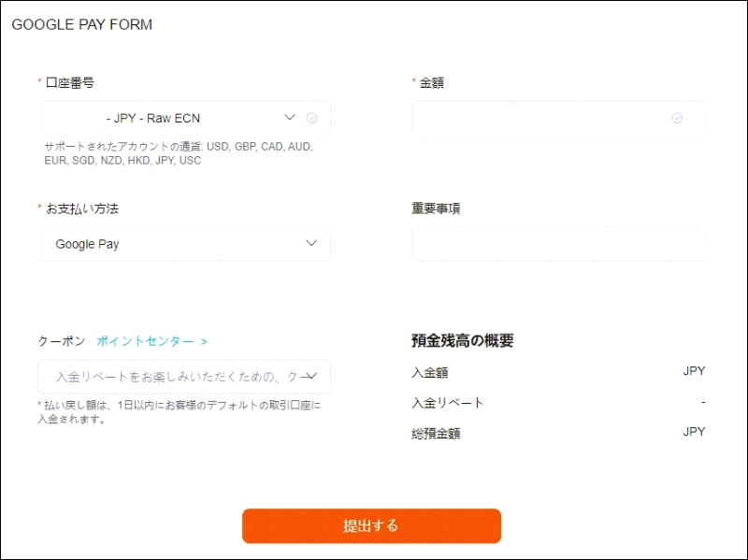Open the ポイントセンター link
Screen dimensions: 748x560
[151, 341]
